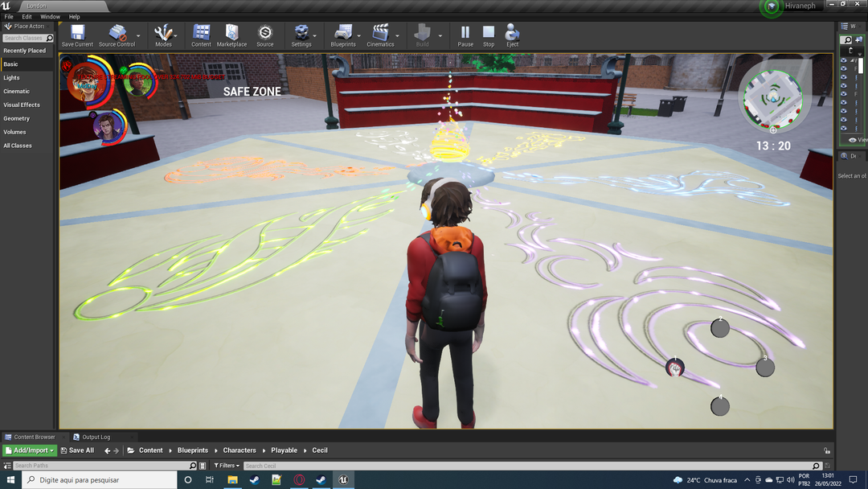Open the Settings dropdown arrow
Viewport: 868px width, 489px height.
pos(314,35)
